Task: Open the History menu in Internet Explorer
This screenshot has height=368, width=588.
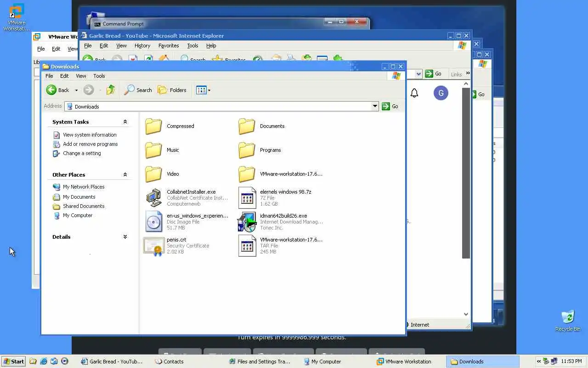Action: 142,46
